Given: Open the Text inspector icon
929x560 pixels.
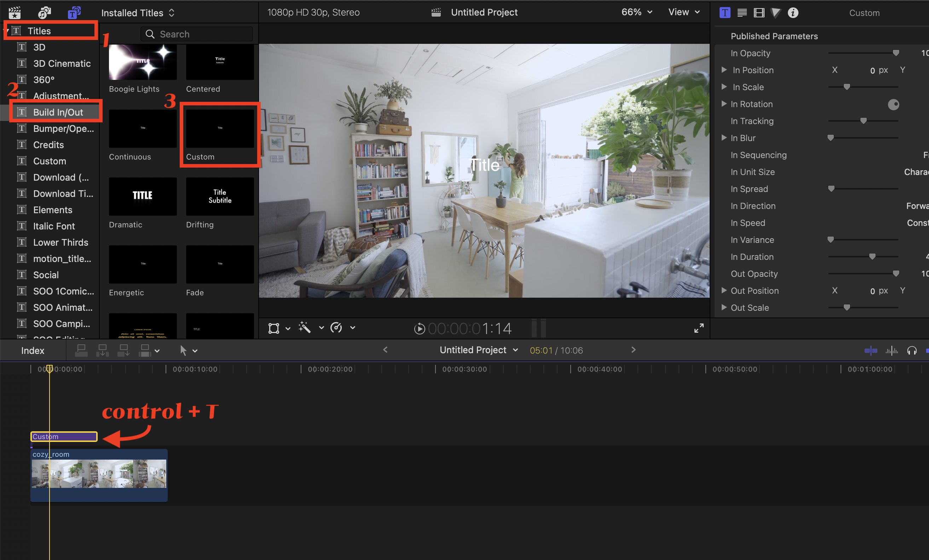Looking at the screenshot, I should pos(742,13).
